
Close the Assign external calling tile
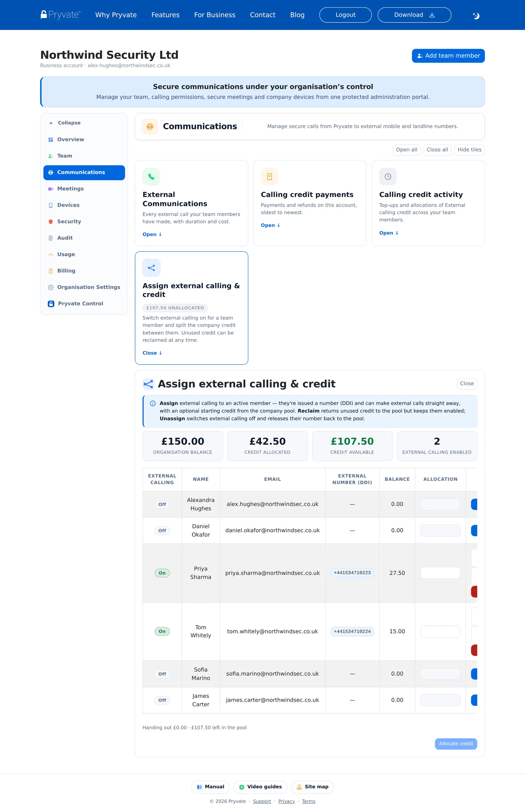pyautogui.click(x=152, y=353)
